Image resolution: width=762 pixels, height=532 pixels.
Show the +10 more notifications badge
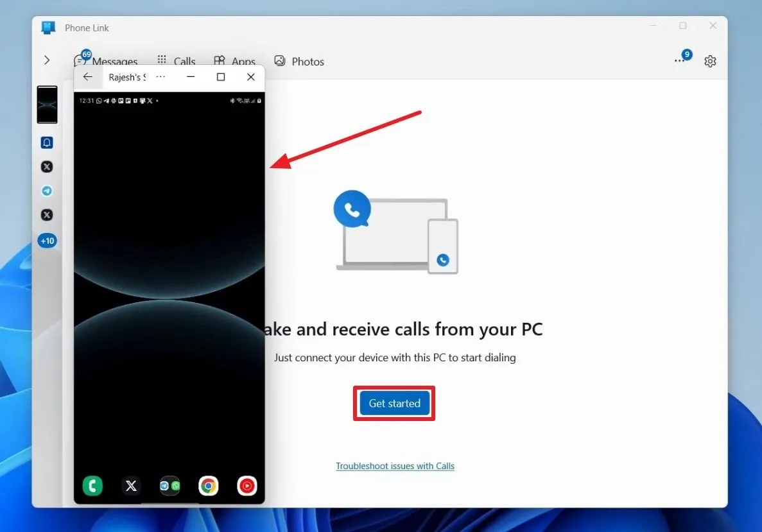[x=47, y=241]
